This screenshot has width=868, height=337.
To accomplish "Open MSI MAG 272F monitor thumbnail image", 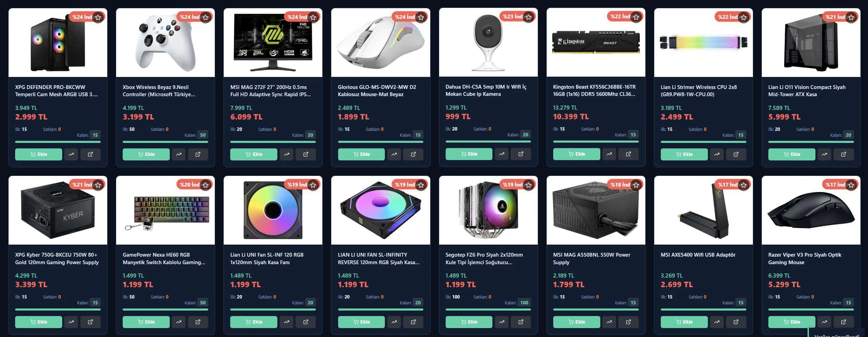I will pyautogui.click(x=273, y=43).
